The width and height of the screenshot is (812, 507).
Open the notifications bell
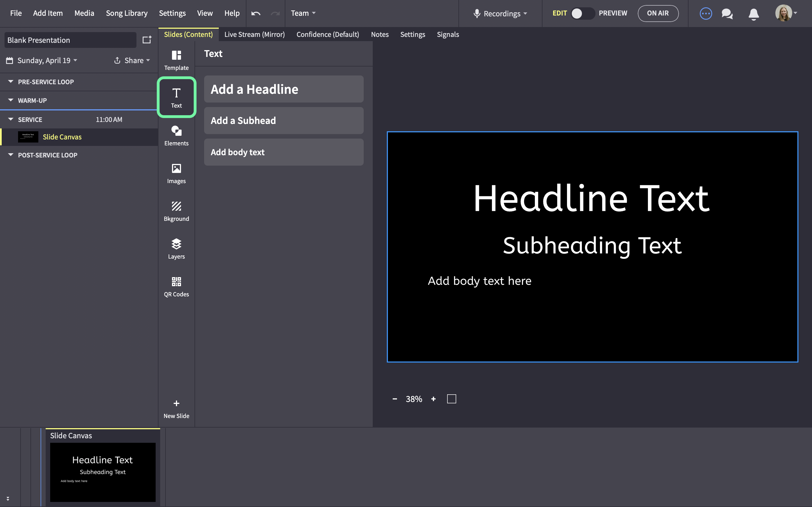click(754, 14)
